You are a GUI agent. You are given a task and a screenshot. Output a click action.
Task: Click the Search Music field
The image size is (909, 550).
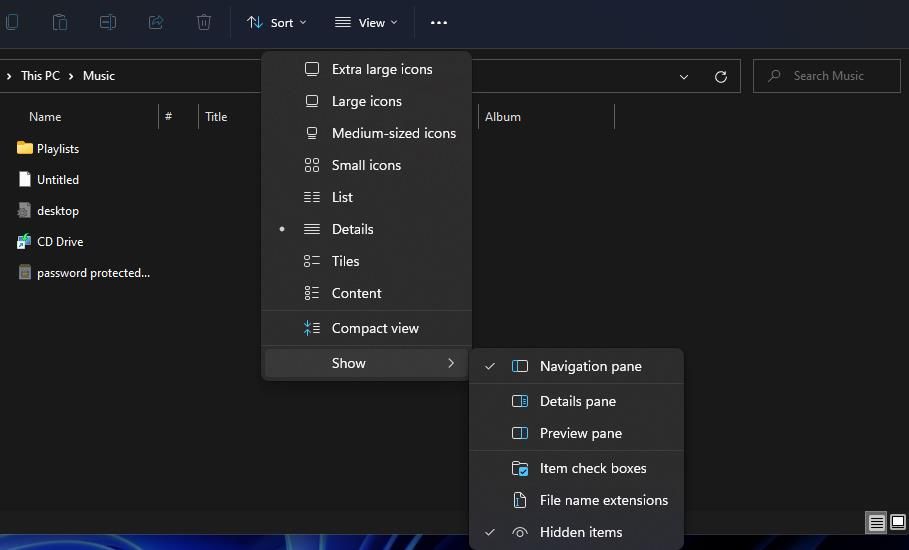(828, 76)
